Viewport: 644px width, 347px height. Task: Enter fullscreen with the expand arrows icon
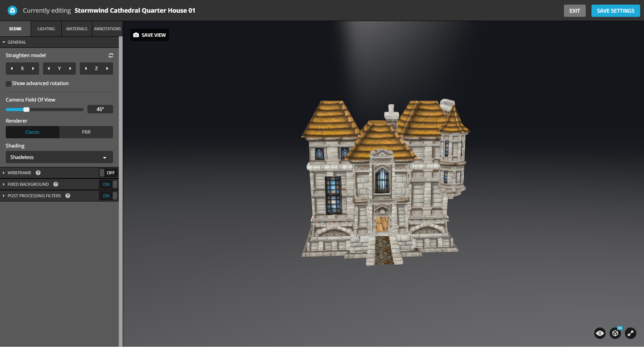coord(631,333)
